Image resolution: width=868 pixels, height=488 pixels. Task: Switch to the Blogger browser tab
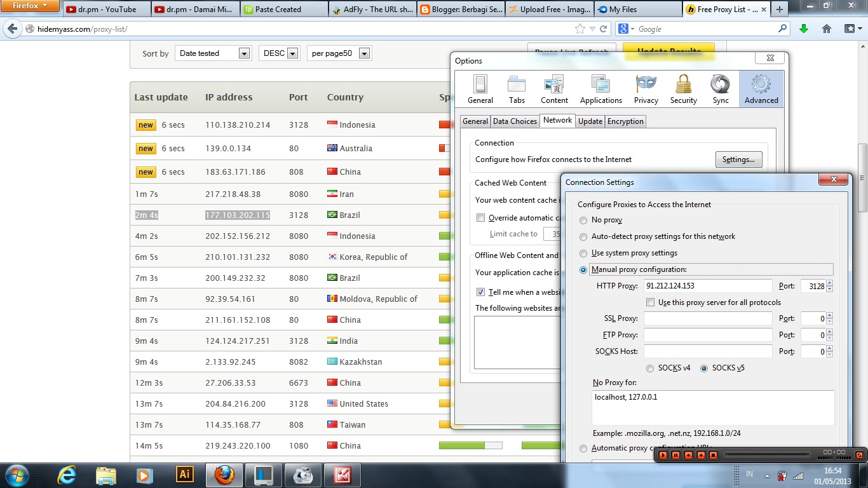tap(461, 10)
